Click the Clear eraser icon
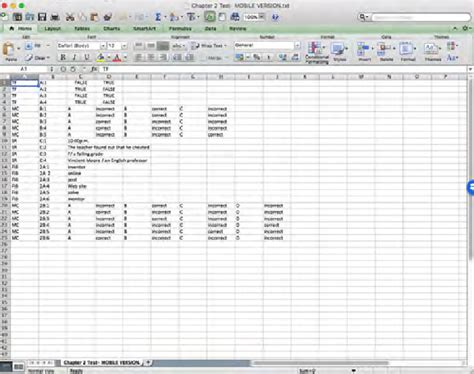The image size is (474, 374). [x=29, y=58]
